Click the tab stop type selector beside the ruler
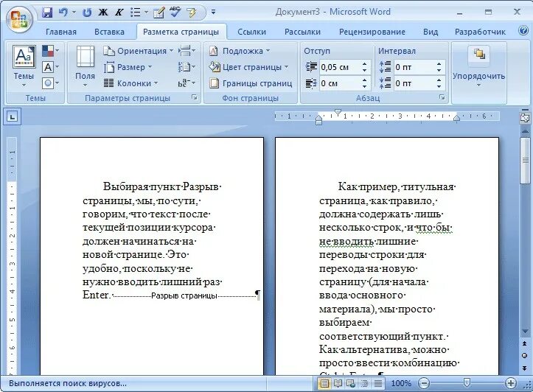This screenshot has height=392, width=533. [x=13, y=117]
